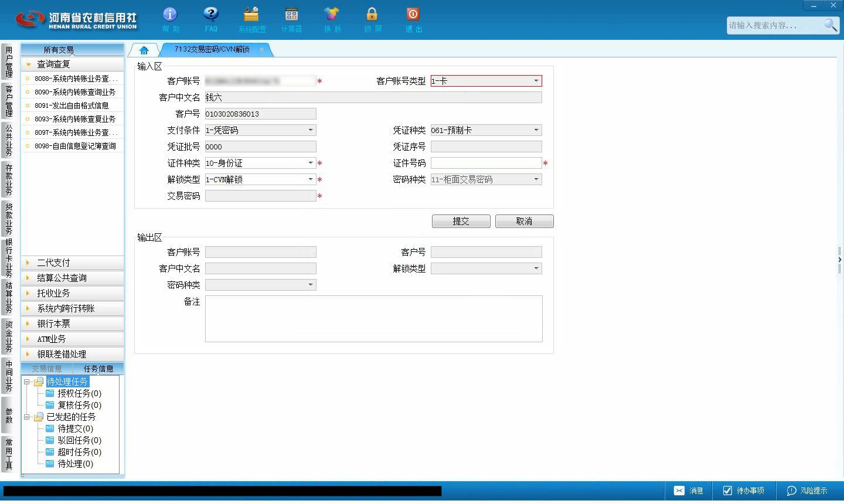The height and width of the screenshot is (504, 844).
Task: Click the 备注 remarks text area
Action: pos(373,319)
